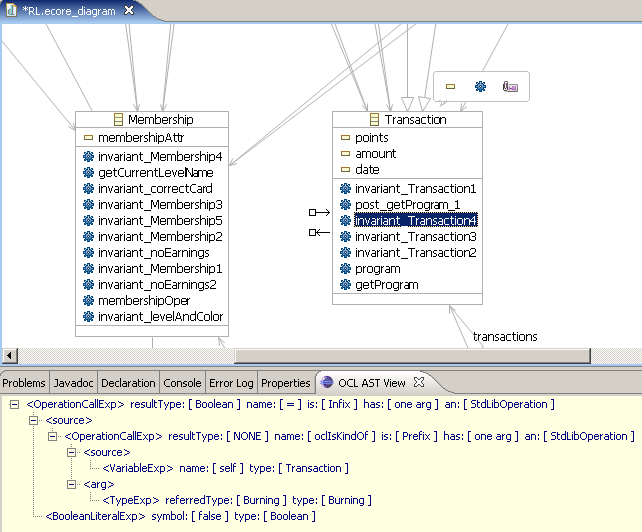Click the OCL AST View tab icon
Screen dimensions: 642x532
point(327,382)
